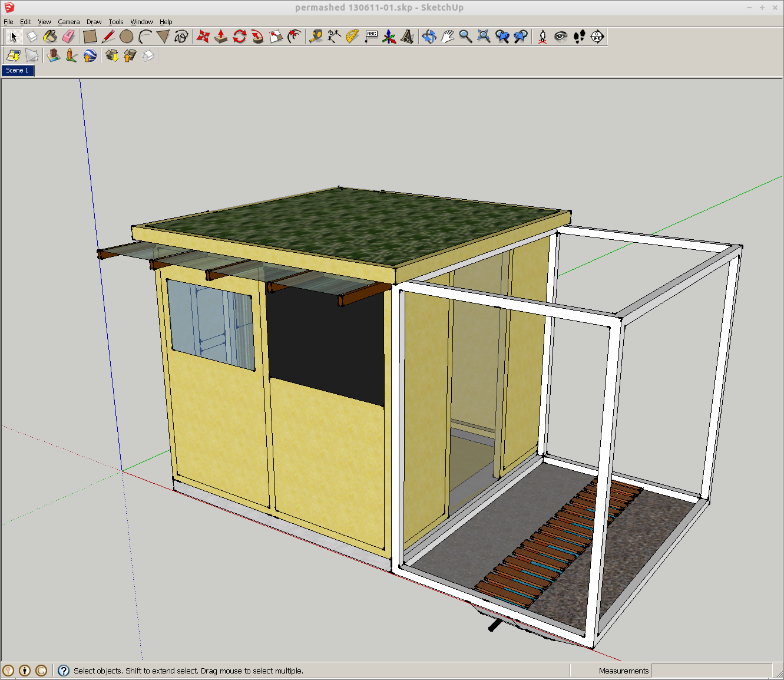Choose the Circle tool

coord(127,37)
